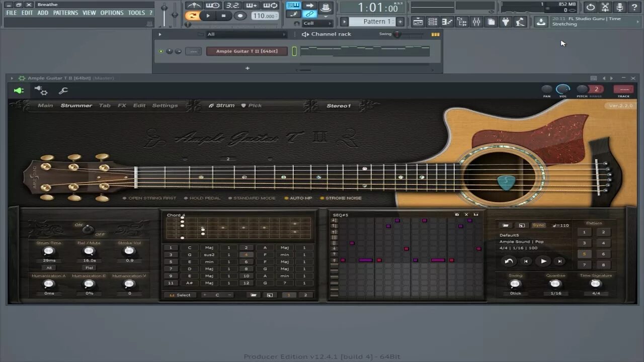Open the Cell snap dropdown
644x362 pixels.
pyautogui.click(x=316, y=23)
